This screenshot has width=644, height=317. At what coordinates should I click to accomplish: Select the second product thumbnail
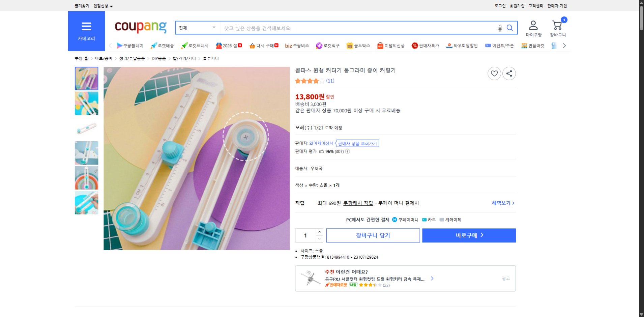tap(86, 103)
